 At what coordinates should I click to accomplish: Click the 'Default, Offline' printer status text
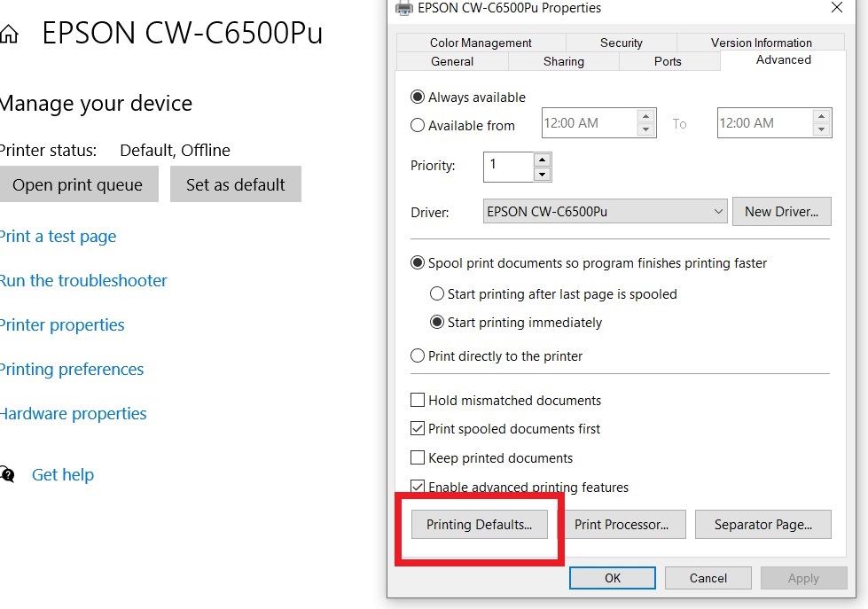(175, 150)
